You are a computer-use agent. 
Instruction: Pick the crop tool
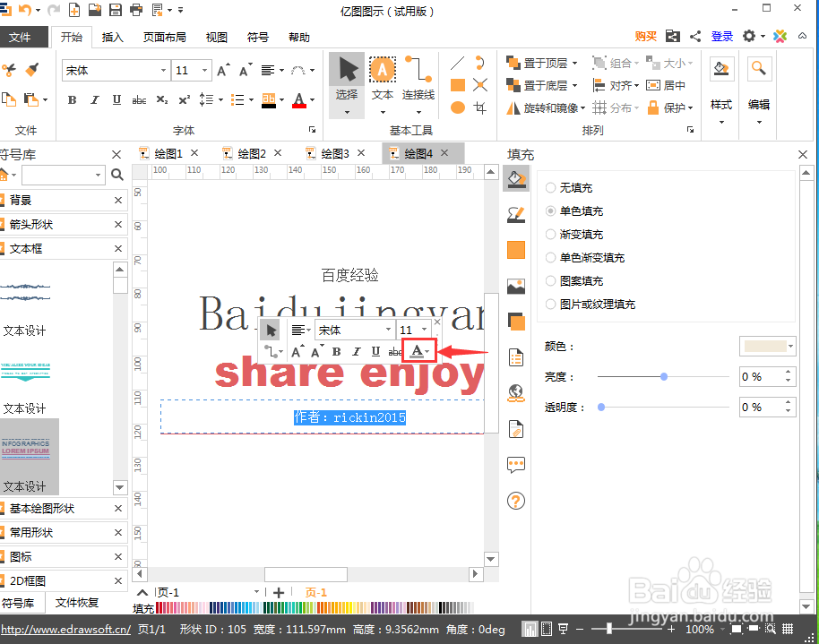click(480, 107)
